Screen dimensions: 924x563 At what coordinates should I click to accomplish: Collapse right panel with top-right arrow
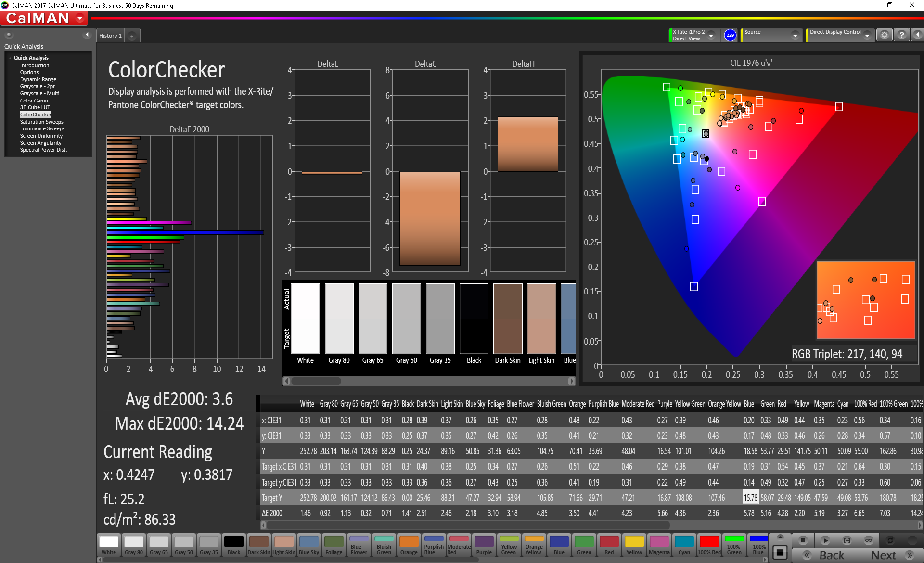point(917,35)
